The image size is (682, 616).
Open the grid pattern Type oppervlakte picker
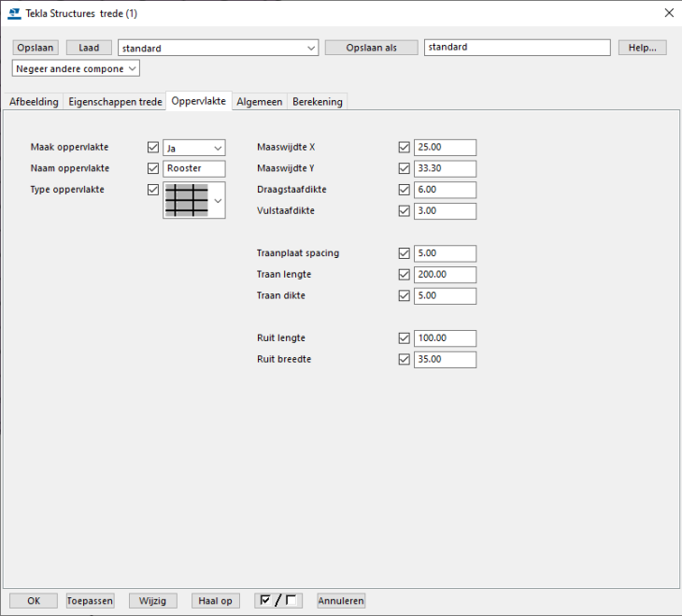coord(194,200)
